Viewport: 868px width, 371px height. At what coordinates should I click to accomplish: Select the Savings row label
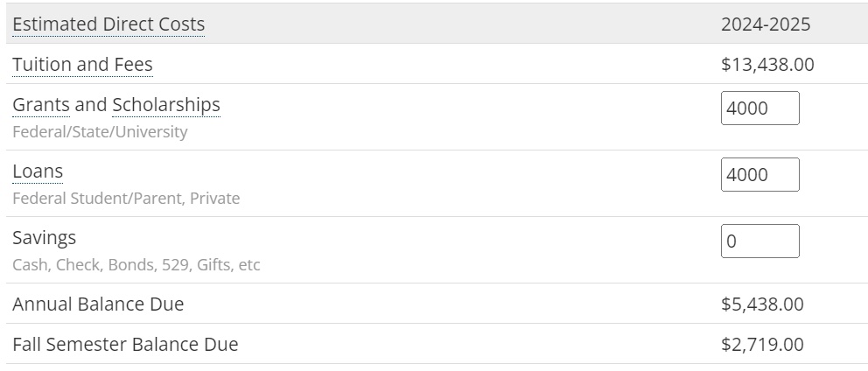(45, 237)
